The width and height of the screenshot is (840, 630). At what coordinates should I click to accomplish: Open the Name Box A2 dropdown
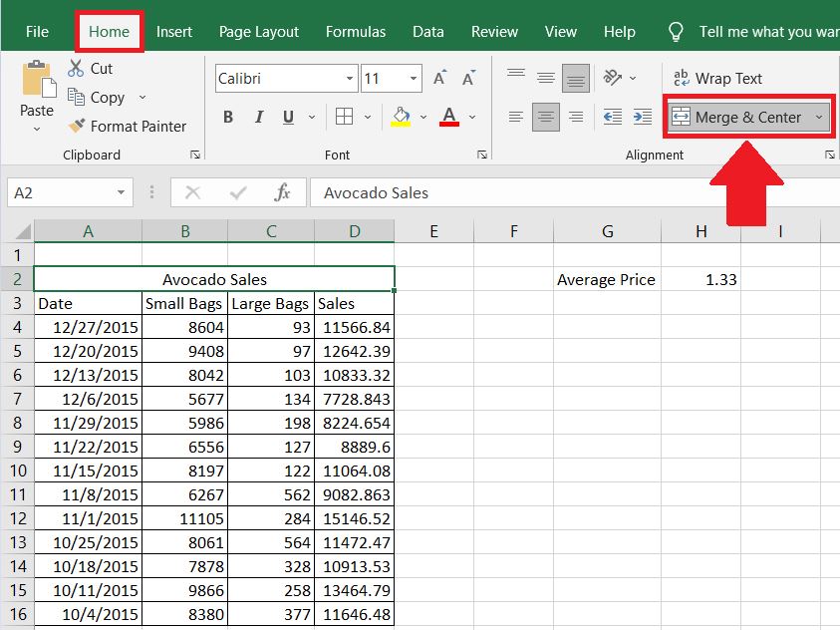(122, 192)
